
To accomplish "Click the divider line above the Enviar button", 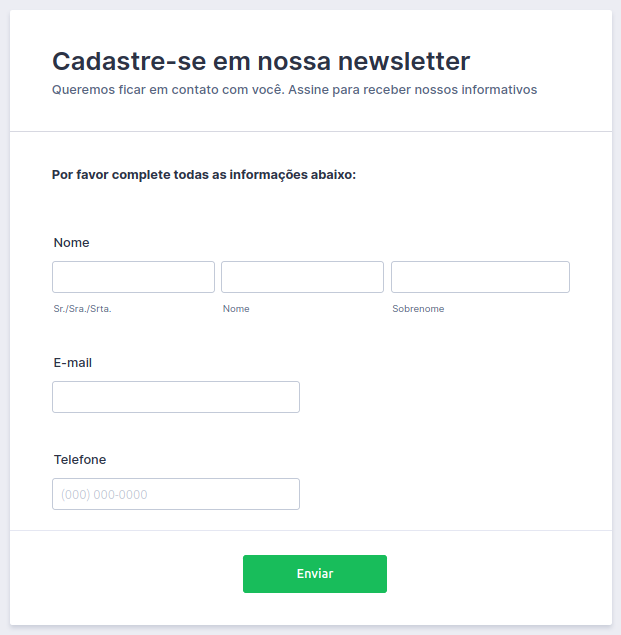I will [x=310, y=530].
